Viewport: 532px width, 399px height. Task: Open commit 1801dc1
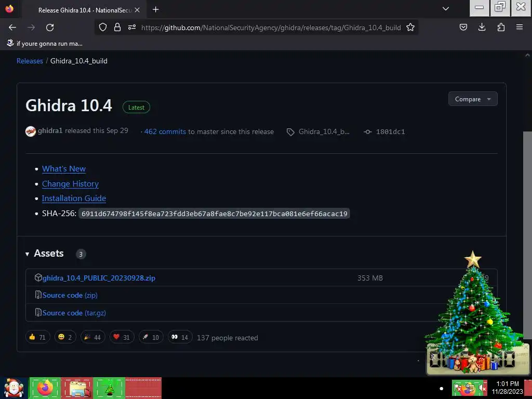390,131
